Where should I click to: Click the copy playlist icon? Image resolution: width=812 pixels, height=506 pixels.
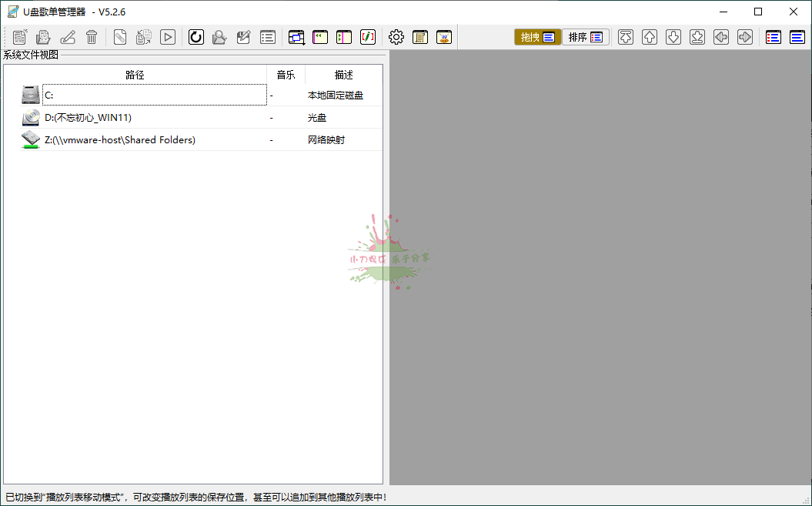(143, 37)
